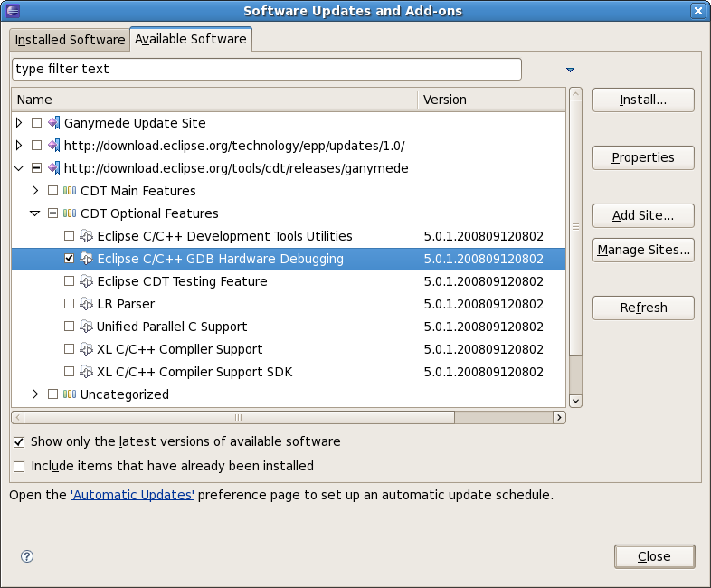The image size is (711, 588).
Task: Check the LR Parser checkbox
Action: click(x=69, y=304)
